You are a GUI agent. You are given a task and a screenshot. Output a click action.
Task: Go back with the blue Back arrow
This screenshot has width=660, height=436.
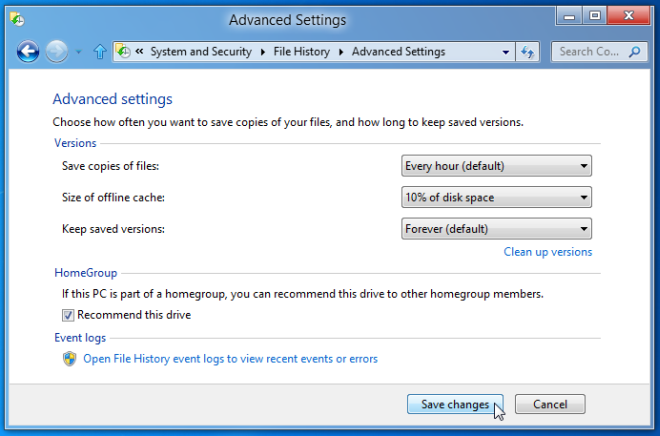(28, 52)
